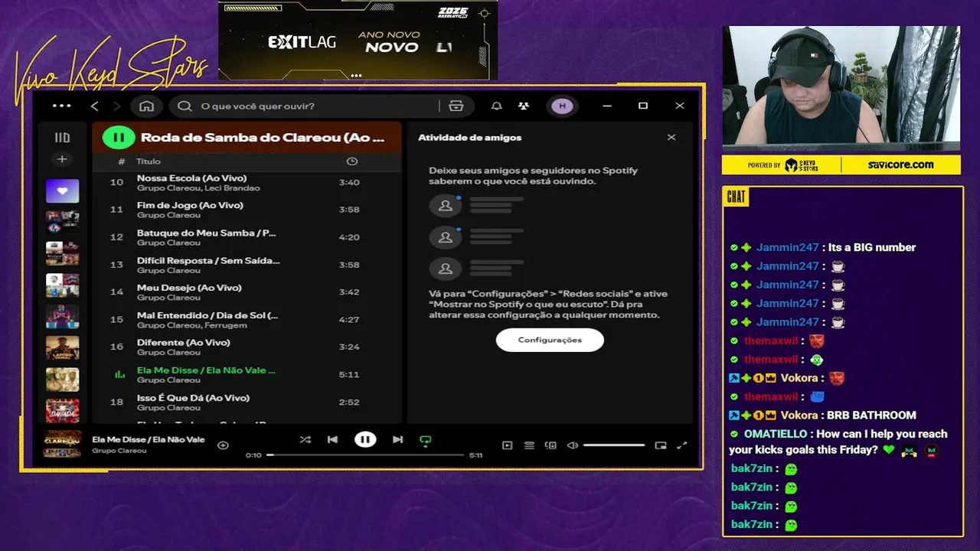980x551 pixels.
Task: Adjust the volume slider
Action: coord(614,445)
